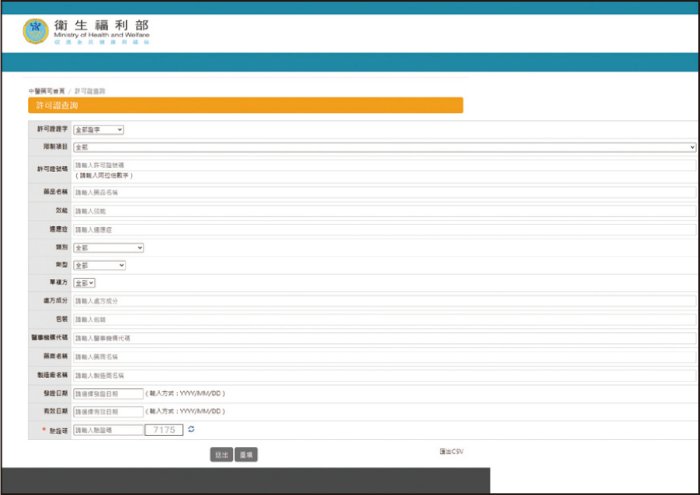Select the 效能 efficacy input field
The image size is (700, 495).
(384, 211)
